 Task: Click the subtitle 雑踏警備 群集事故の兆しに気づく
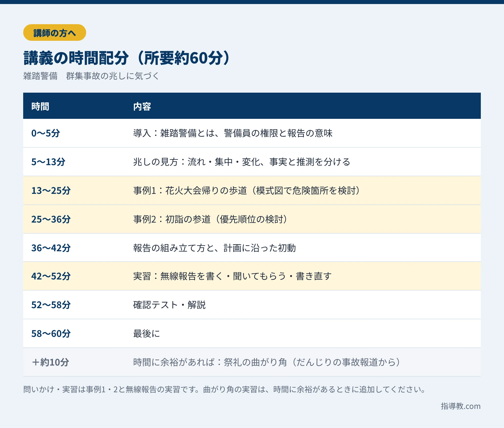(91, 76)
